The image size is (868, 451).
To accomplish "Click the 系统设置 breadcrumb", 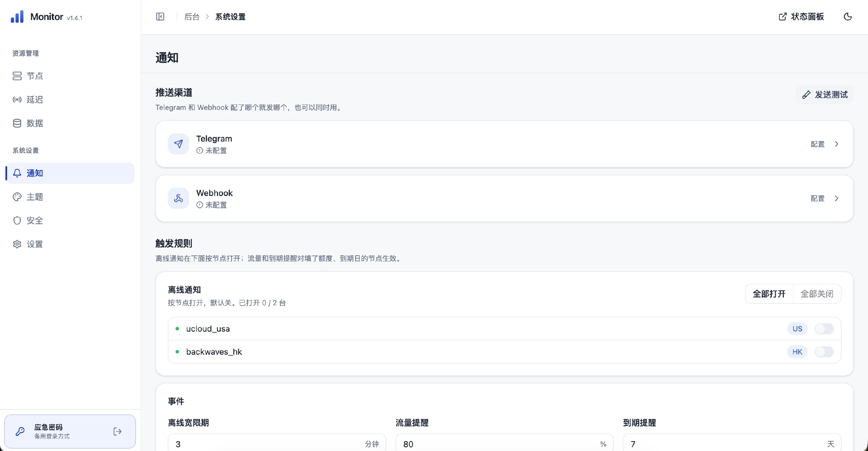I will point(230,17).
